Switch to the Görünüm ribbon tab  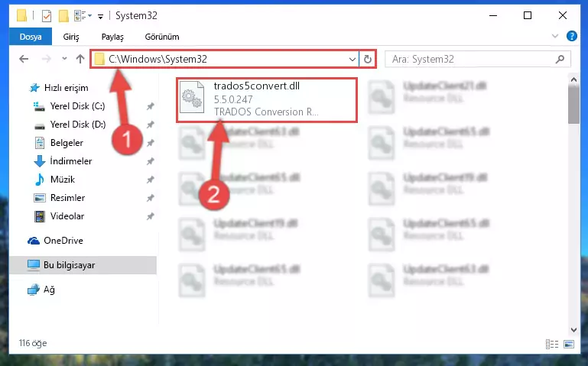click(162, 37)
